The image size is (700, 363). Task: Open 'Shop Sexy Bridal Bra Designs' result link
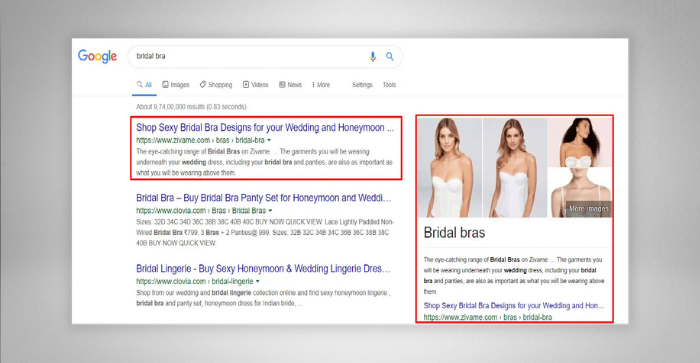(265, 128)
